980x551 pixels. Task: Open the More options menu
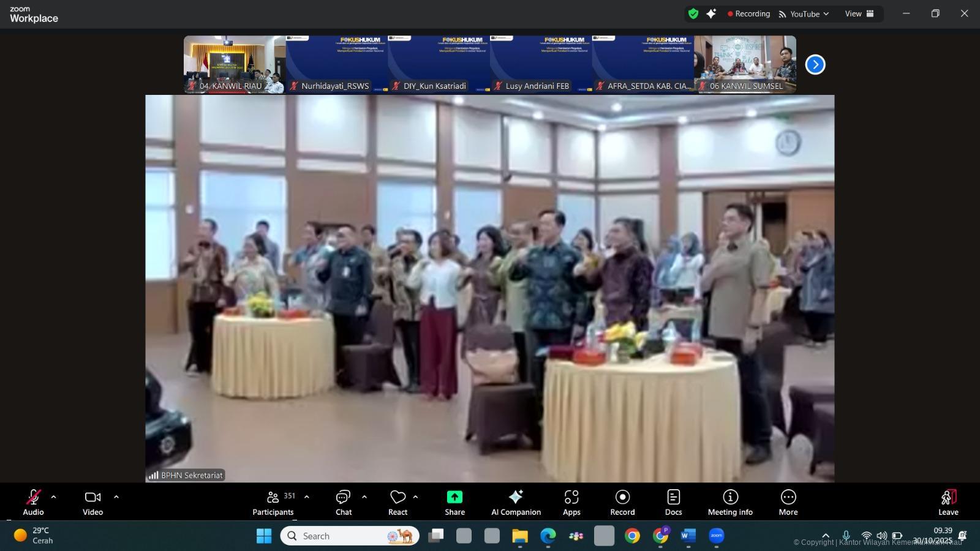[788, 502]
